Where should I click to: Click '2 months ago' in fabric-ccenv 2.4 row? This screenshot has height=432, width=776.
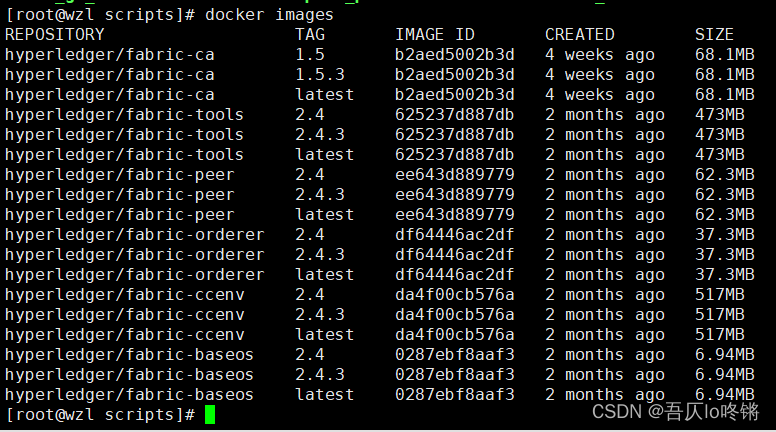[x=605, y=295]
